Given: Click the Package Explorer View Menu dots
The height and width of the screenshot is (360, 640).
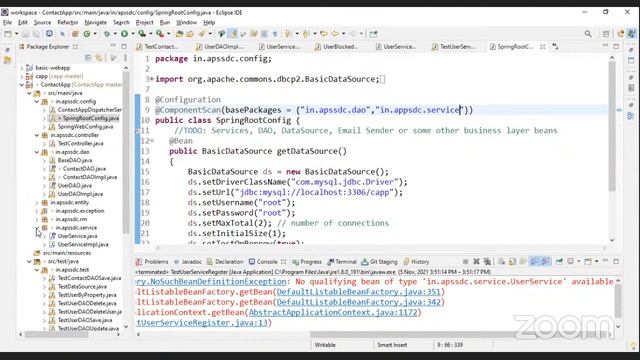Looking at the screenshot, I should coord(125,58).
